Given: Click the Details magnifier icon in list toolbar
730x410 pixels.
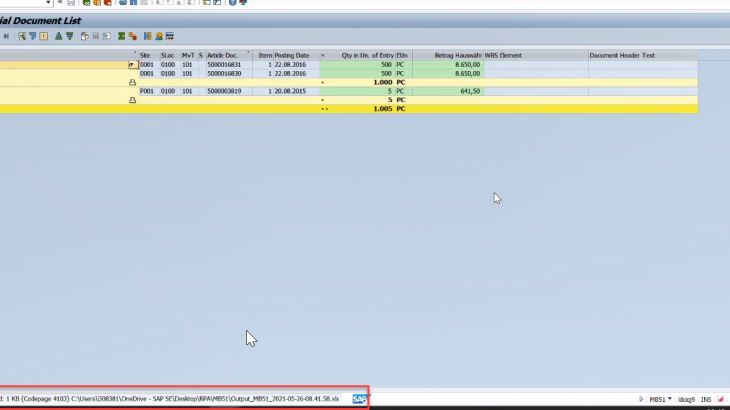Looking at the screenshot, I should click(21, 36).
